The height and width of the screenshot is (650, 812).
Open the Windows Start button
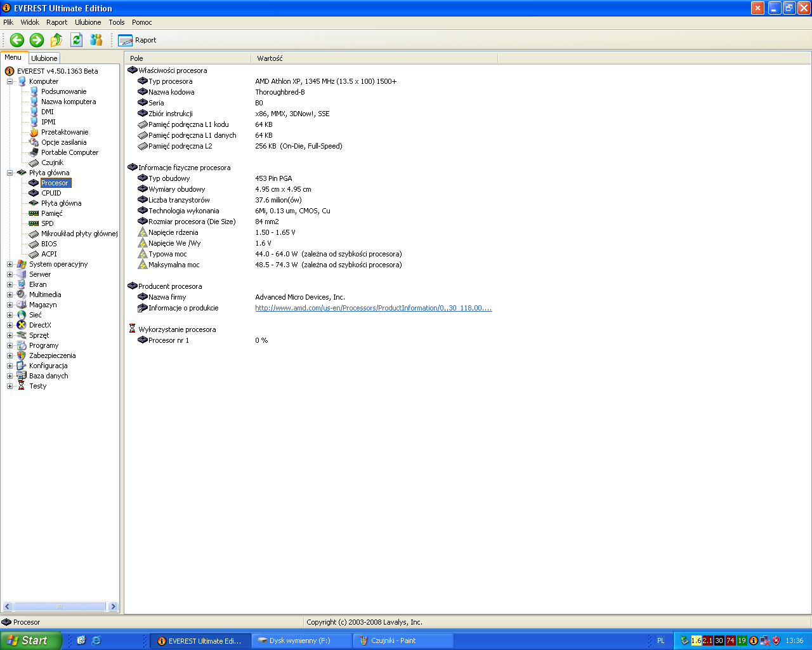[31, 640]
